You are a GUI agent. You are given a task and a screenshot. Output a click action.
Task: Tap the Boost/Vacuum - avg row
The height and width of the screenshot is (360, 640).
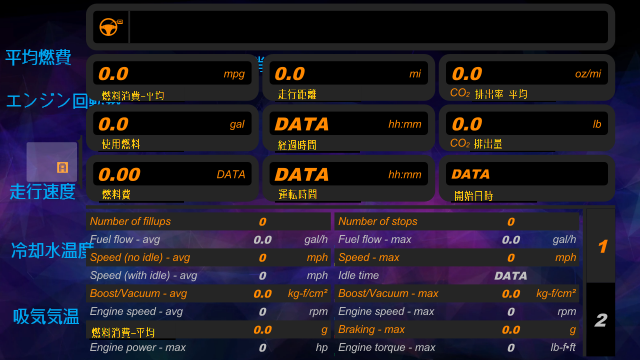(x=209, y=293)
